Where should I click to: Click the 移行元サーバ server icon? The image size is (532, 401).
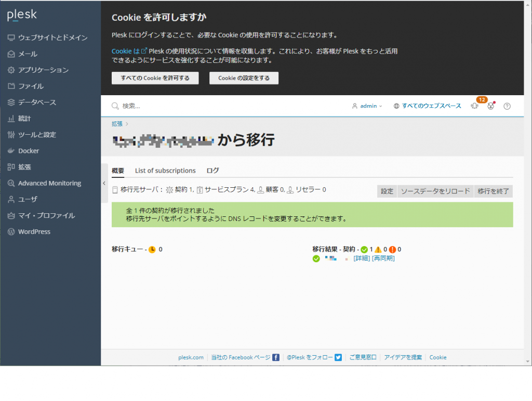[x=115, y=190]
